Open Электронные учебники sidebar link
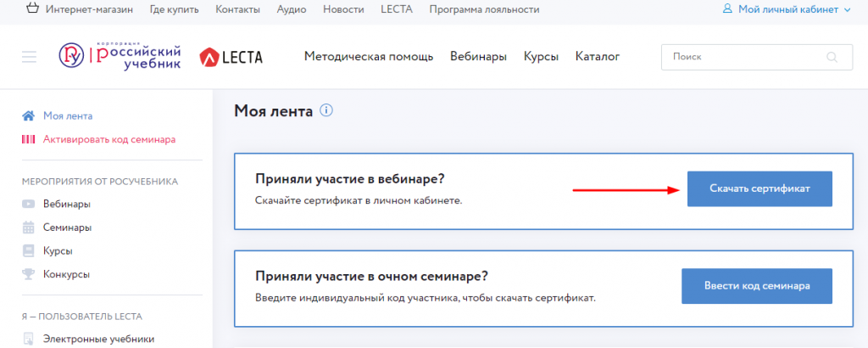 [x=98, y=339]
